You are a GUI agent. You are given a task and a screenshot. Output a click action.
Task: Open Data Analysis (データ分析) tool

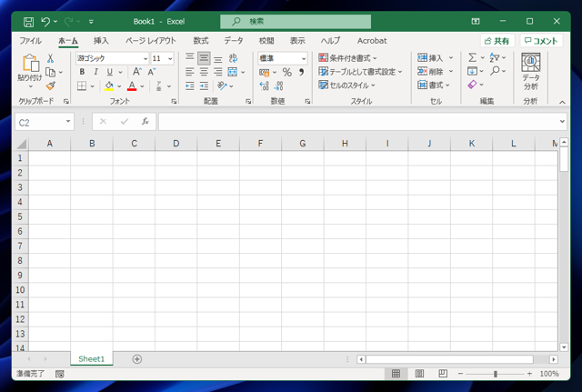(531, 72)
